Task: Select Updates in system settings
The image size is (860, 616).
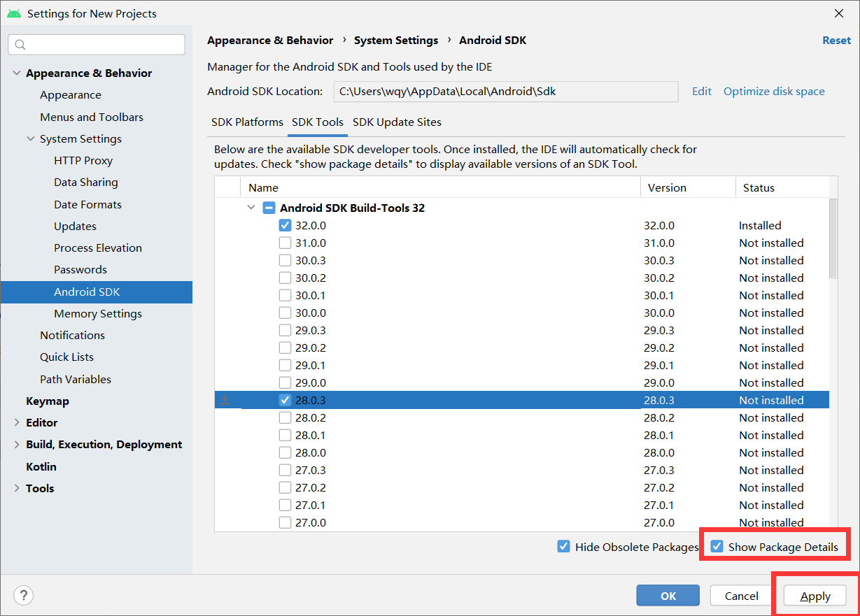Action: [75, 226]
